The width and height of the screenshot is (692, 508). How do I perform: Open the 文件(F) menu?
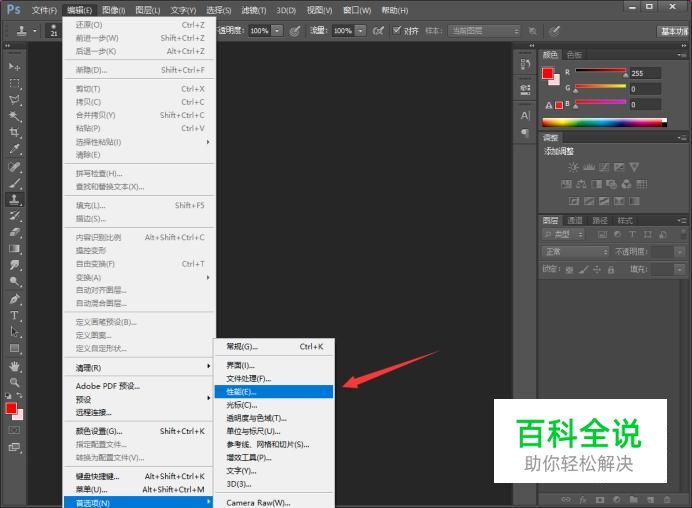click(44, 10)
